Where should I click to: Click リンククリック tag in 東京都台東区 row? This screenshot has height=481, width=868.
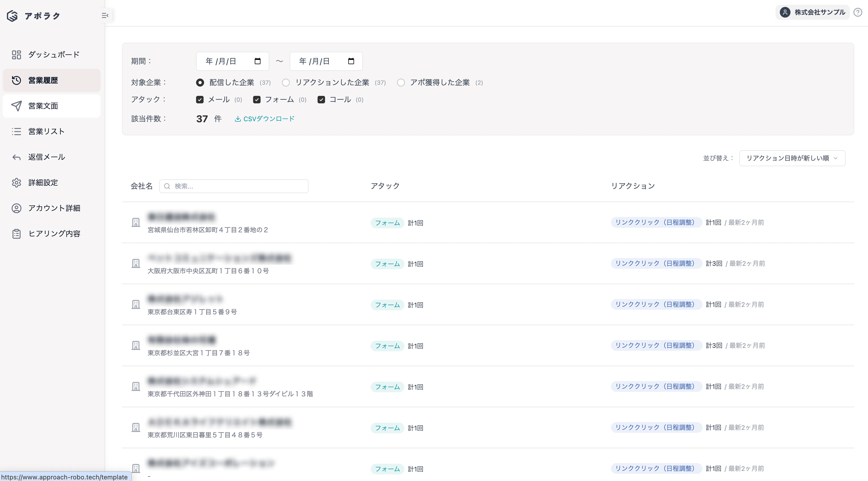pyautogui.click(x=656, y=305)
